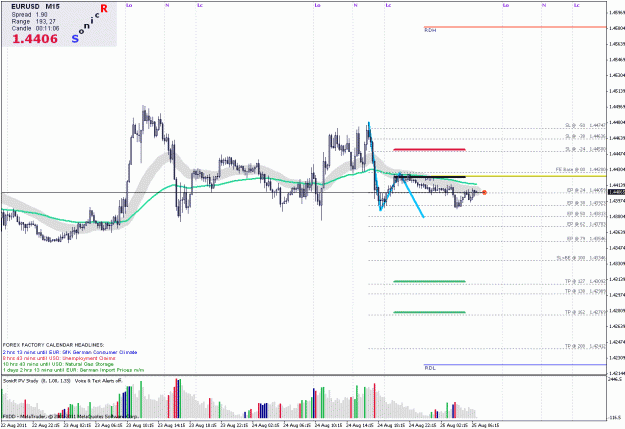The width and height of the screenshot is (625, 429).
Task: Click the USD Natural Gas Storage headline
Action: pyautogui.click(x=58, y=364)
